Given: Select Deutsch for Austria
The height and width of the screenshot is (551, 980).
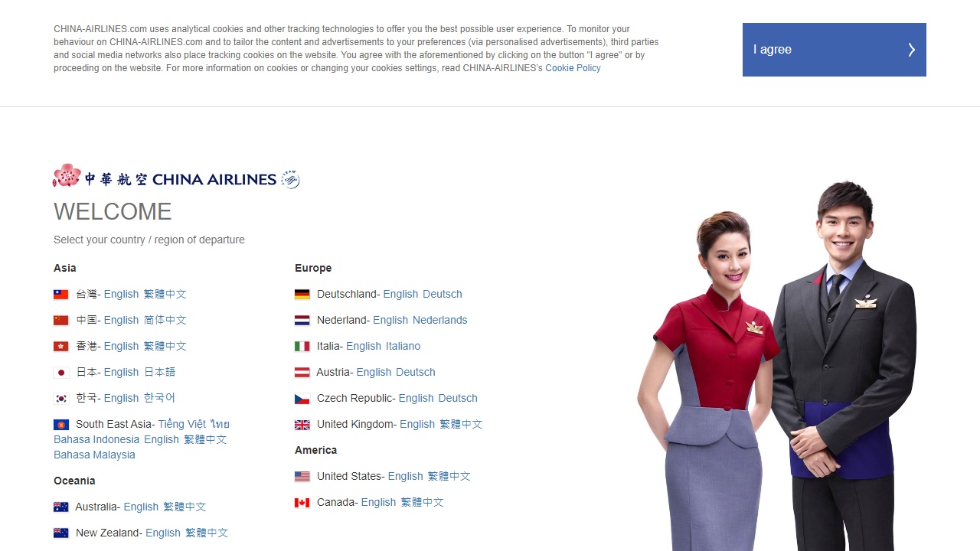Looking at the screenshot, I should [416, 372].
